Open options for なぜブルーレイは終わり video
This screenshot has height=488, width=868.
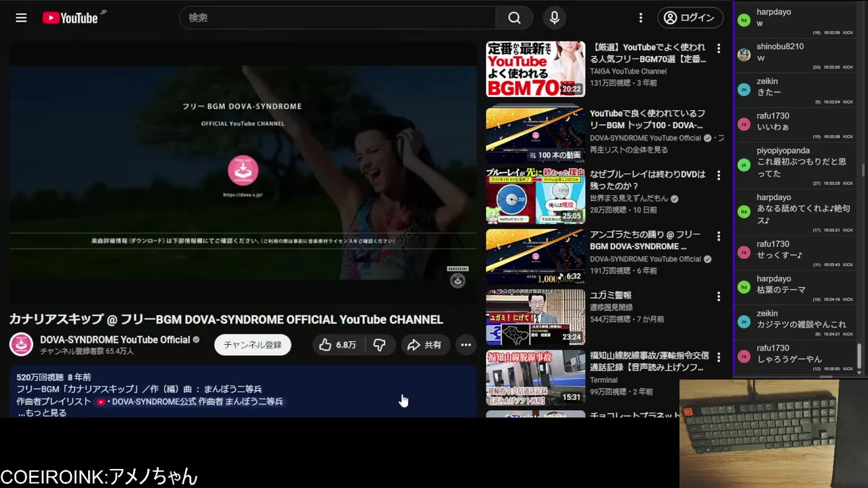[719, 176]
